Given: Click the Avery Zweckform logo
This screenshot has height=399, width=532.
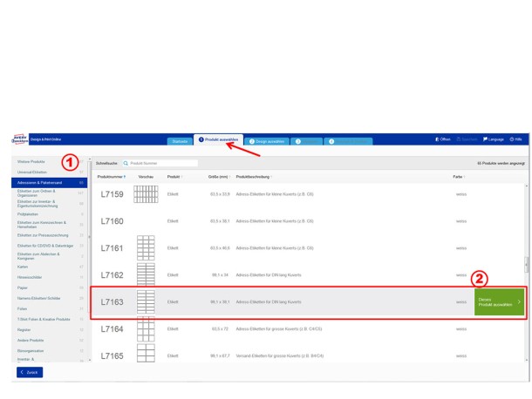Looking at the screenshot, I should coord(20,139).
